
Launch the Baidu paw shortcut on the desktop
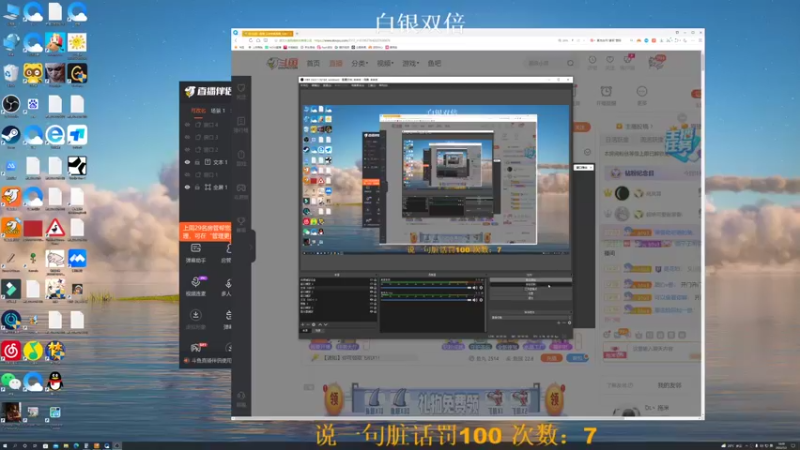point(33,104)
